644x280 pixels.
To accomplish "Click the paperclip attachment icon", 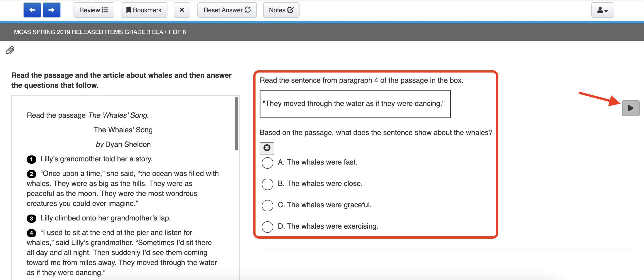I will pos(10,50).
